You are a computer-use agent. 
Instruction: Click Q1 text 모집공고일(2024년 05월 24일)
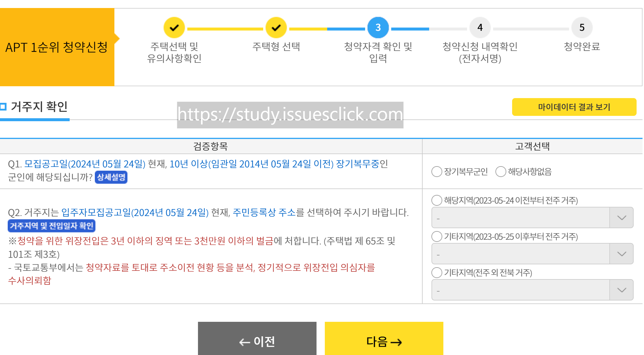point(85,164)
